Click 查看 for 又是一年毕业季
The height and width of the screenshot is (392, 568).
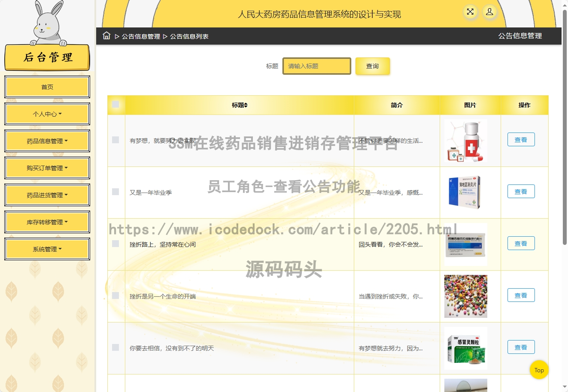click(x=521, y=191)
